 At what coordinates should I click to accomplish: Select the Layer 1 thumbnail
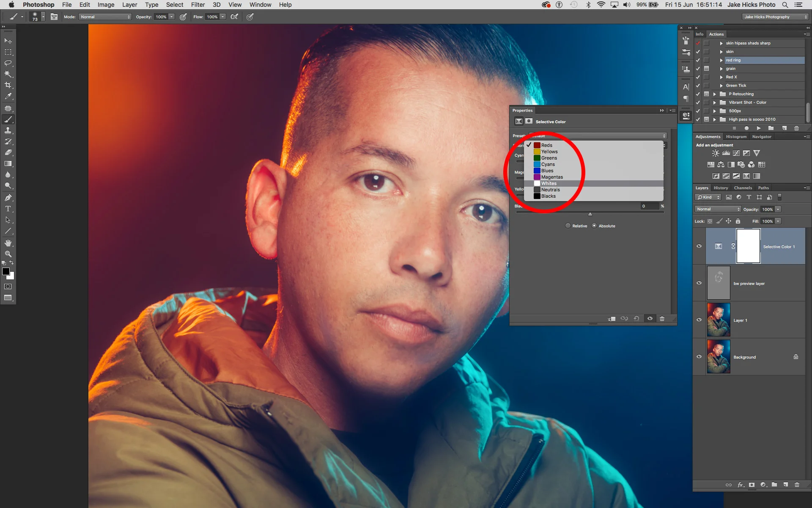pos(718,320)
